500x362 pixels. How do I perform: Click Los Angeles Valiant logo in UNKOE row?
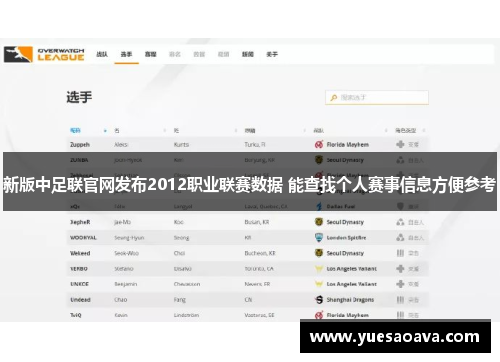(x=319, y=284)
